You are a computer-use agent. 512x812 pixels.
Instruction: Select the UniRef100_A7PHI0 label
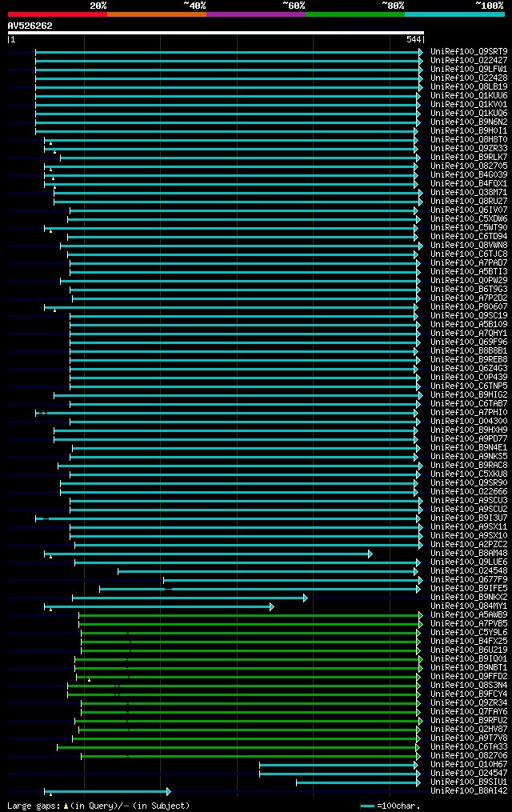[x=469, y=413]
